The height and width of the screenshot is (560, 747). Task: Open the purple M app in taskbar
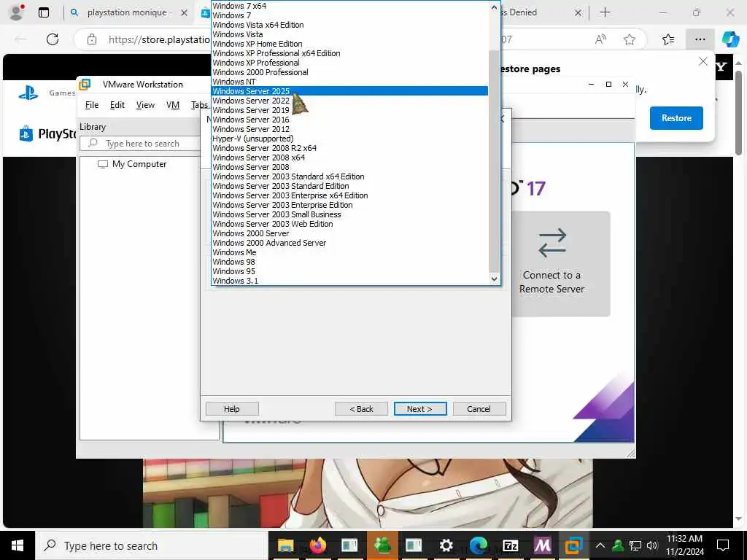click(x=542, y=545)
